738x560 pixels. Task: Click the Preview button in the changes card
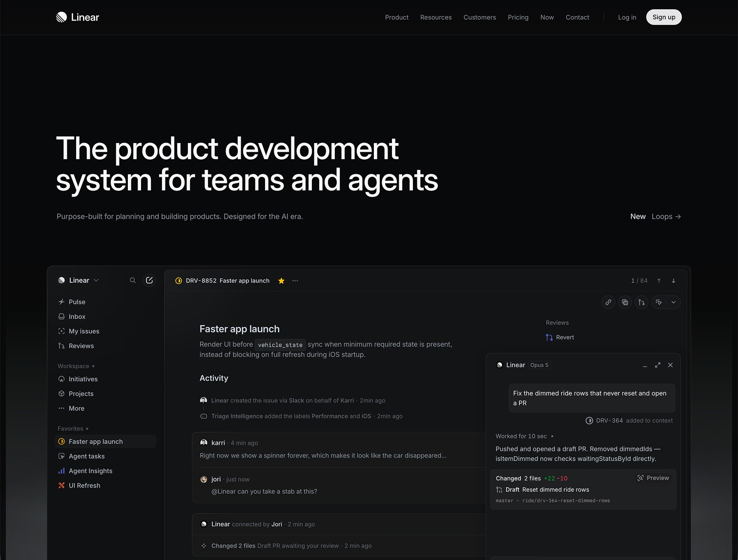(x=653, y=478)
